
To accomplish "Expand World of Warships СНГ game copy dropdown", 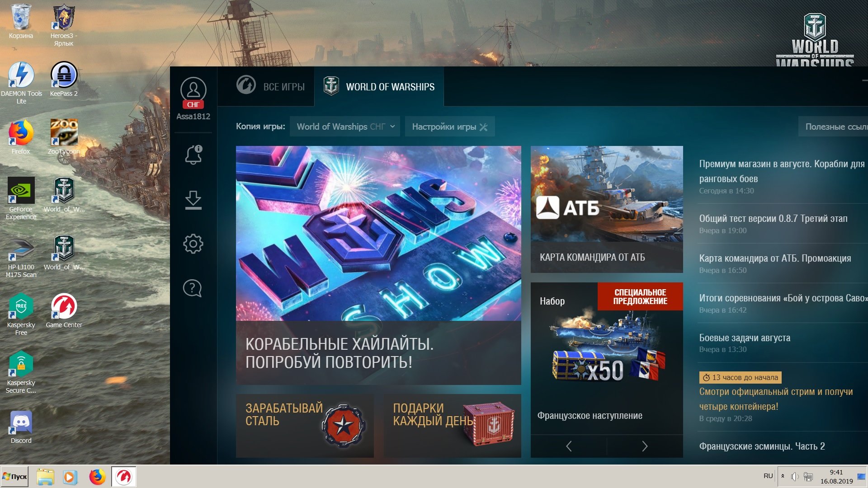I will [x=345, y=127].
